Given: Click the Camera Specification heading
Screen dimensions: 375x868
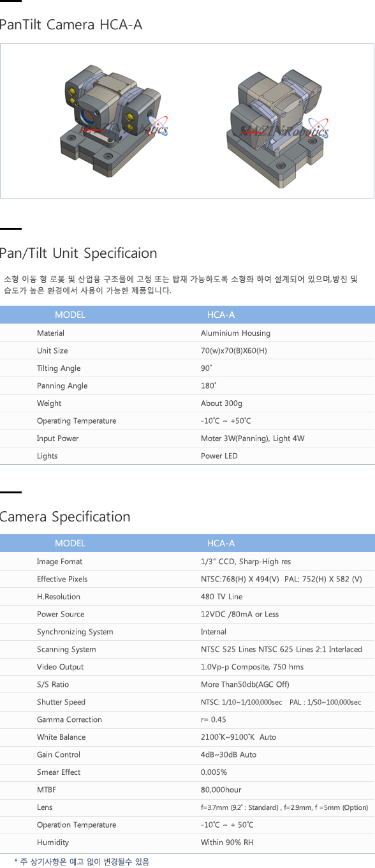Looking at the screenshot, I should tap(65, 516).
